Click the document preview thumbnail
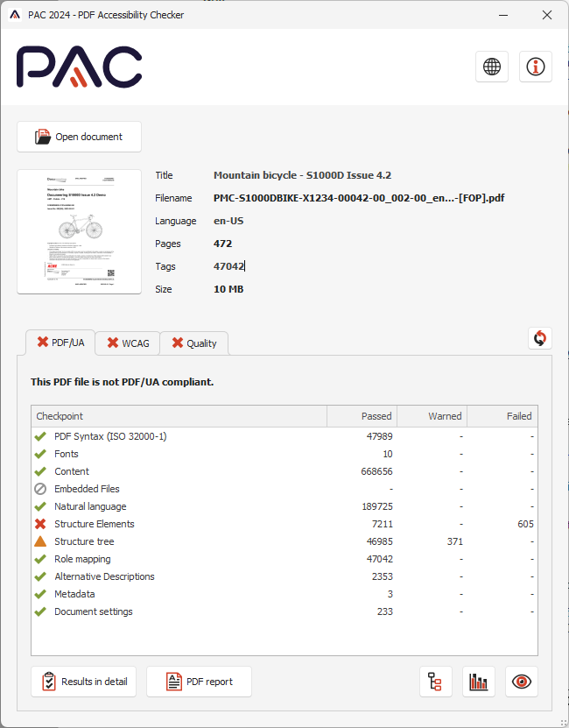The image size is (569, 728). (x=80, y=232)
